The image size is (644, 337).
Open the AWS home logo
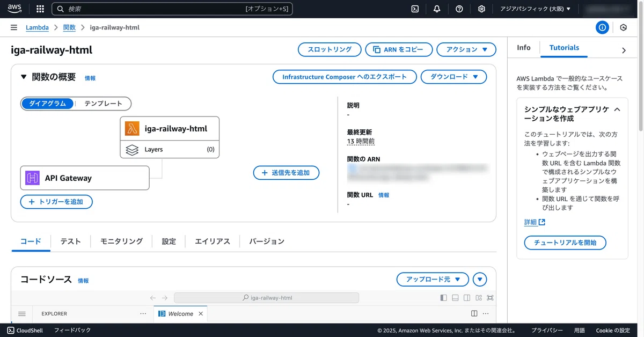tap(14, 9)
